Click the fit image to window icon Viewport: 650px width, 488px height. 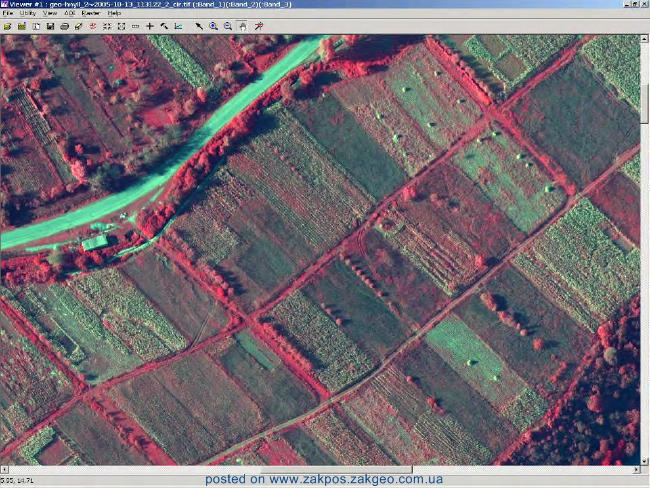121,27
